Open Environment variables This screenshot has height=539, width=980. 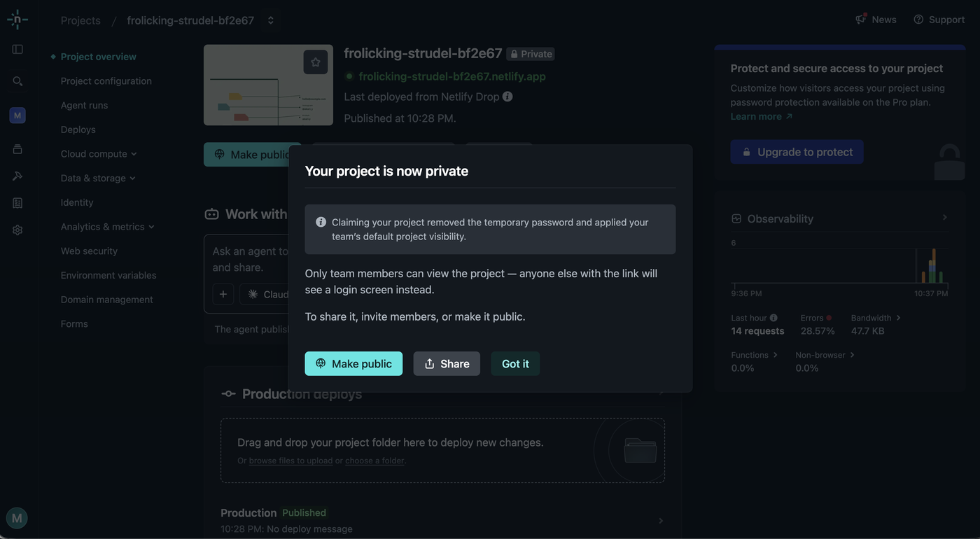pos(108,275)
